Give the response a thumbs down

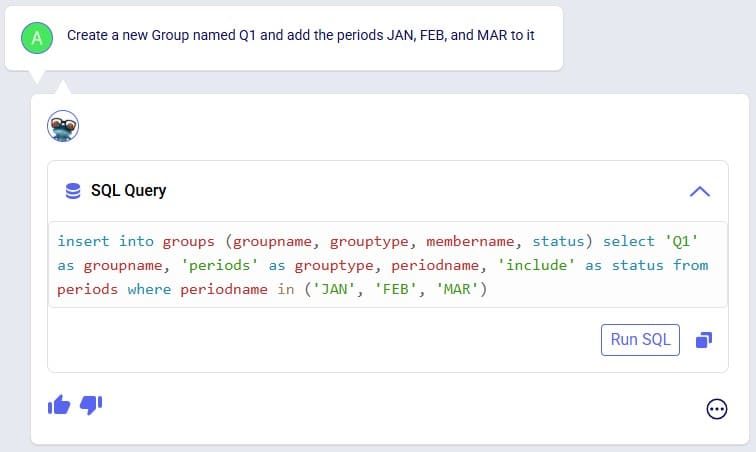91,405
